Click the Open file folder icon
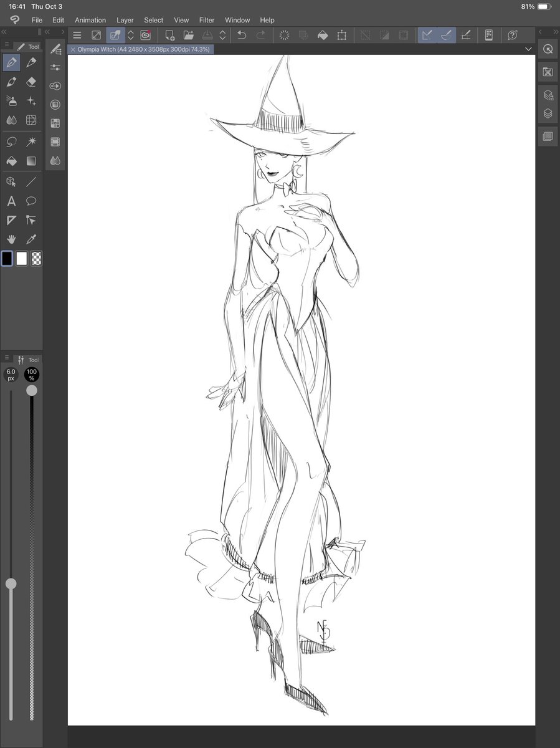Screen dimensions: 560x748 189,35
